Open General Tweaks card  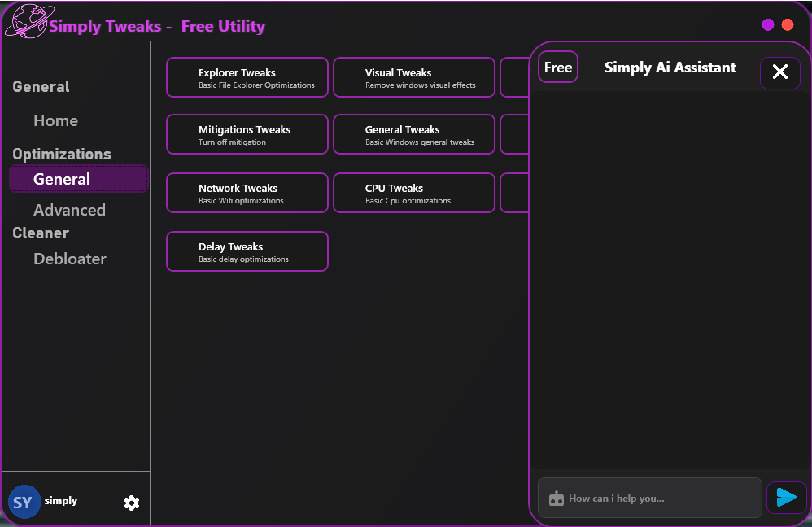414,134
